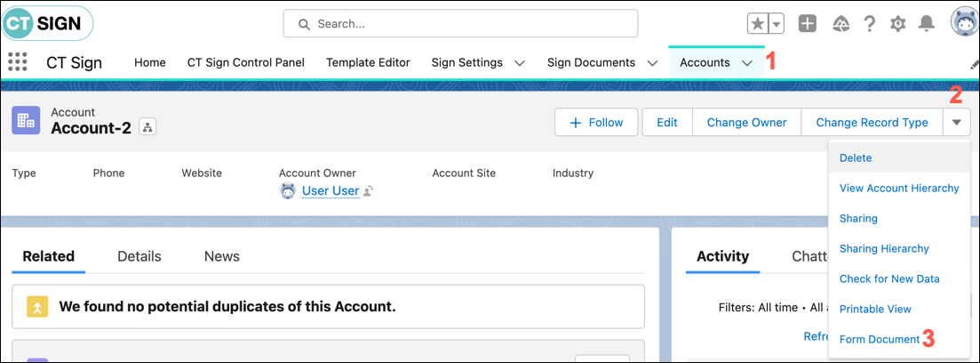Open the CT Sign Control Panel tab
Image resolution: width=980 pixels, height=363 pixels.
[246, 62]
